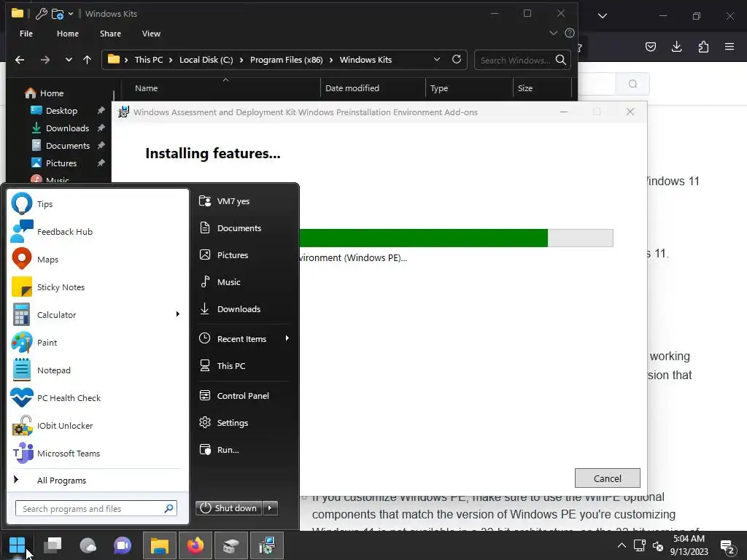Click the green installation progress bar

(423, 238)
